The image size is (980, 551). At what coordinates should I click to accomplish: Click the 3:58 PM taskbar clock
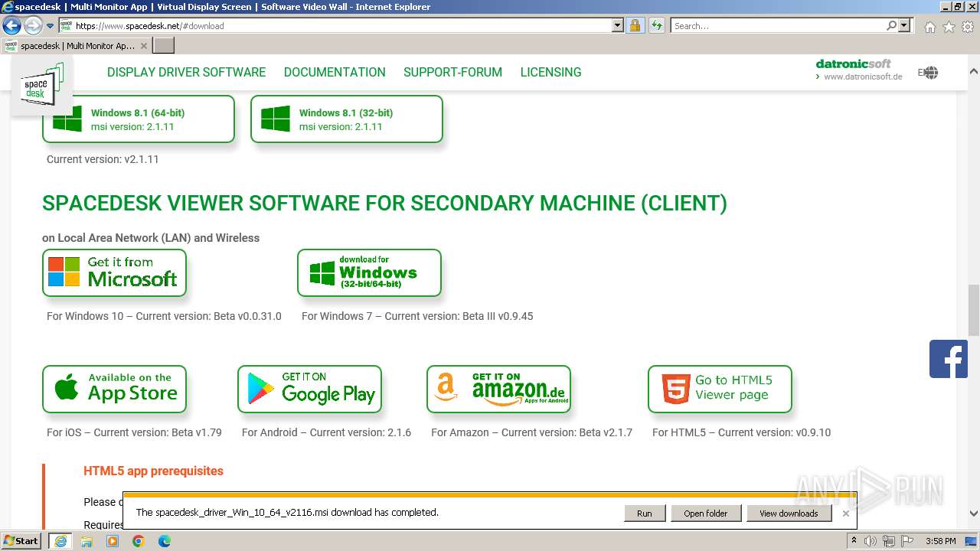point(940,541)
